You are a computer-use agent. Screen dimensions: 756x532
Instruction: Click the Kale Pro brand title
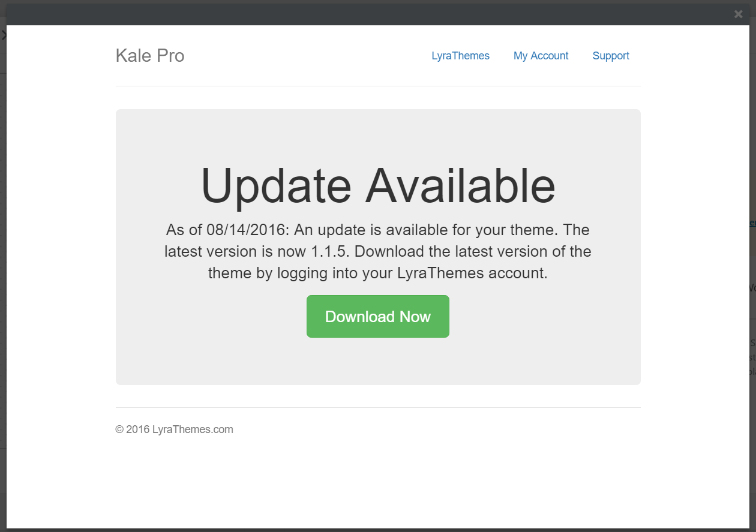tap(150, 56)
